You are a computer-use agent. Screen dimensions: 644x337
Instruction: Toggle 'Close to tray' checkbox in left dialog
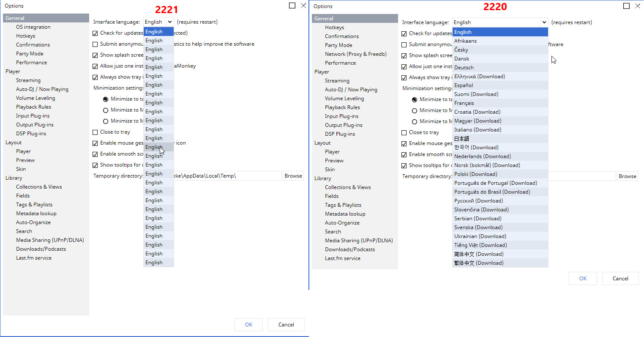point(95,132)
